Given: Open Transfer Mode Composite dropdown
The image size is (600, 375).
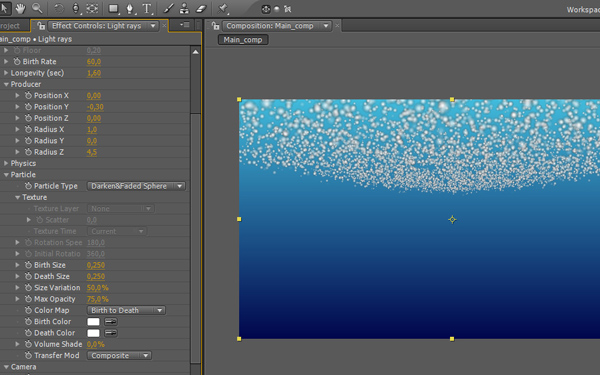Looking at the screenshot, I should (x=119, y=355).
